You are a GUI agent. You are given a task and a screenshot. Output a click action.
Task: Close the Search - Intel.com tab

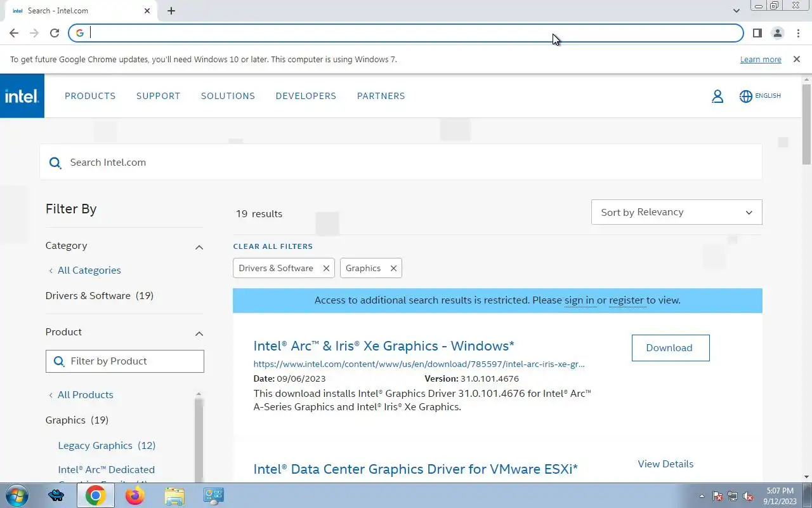(x=147, y=11)
